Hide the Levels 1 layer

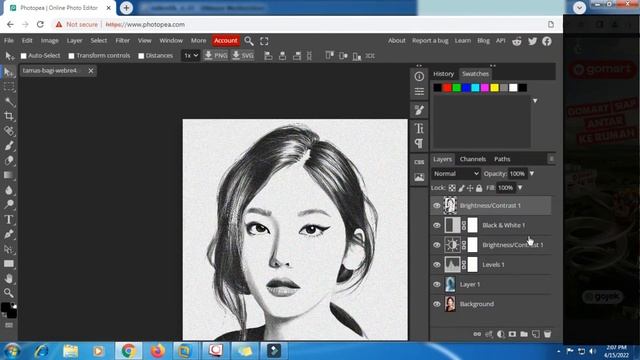coord(437,264)
